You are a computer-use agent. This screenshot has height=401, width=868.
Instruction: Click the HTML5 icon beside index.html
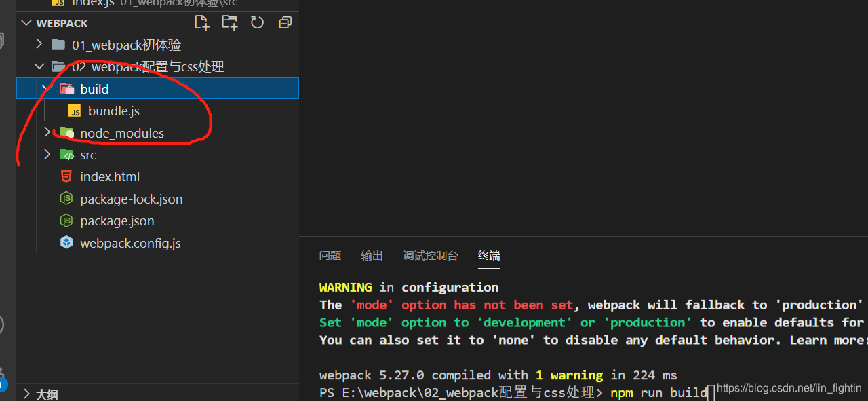click(66, 176)
